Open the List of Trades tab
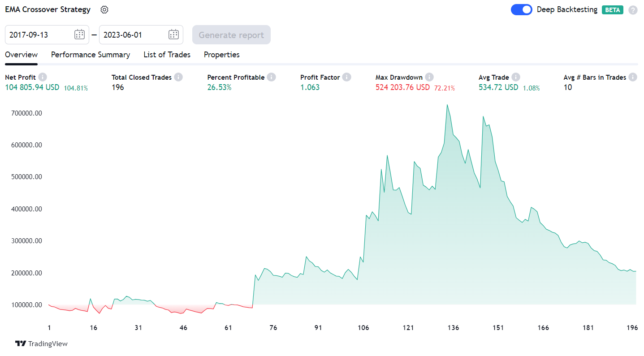This screenshot has height=356, width=644. pyautogui.click(x=167, y=55)
